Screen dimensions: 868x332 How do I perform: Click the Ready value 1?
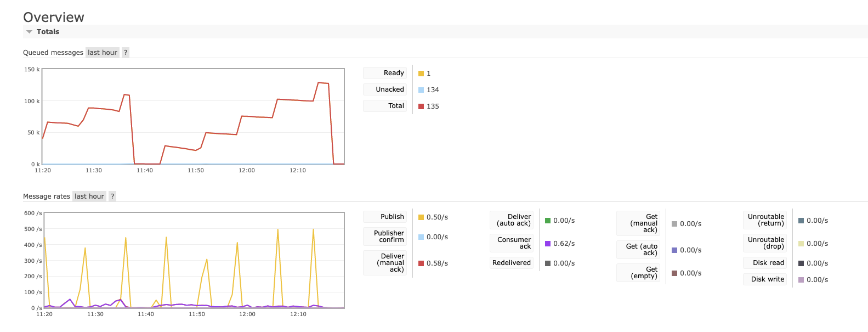coord(429,74)
